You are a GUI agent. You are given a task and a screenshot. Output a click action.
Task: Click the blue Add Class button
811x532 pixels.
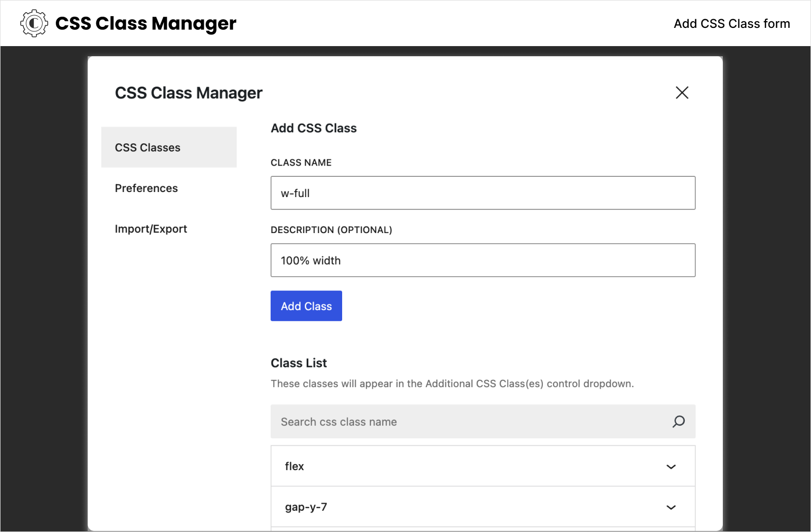tap(306, 306)
